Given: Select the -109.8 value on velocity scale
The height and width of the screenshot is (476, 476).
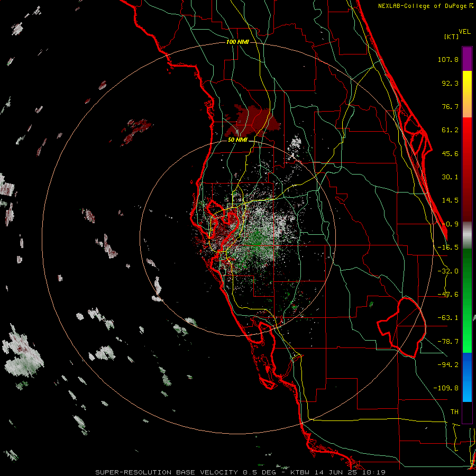Looking at the screenshot, I should click(x=446, y=388).
